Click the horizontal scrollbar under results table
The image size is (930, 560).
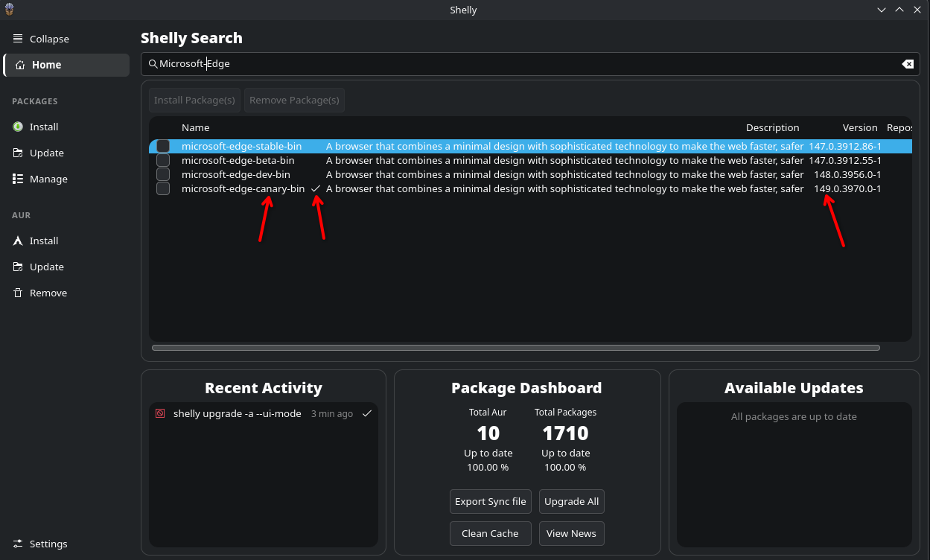515,348
